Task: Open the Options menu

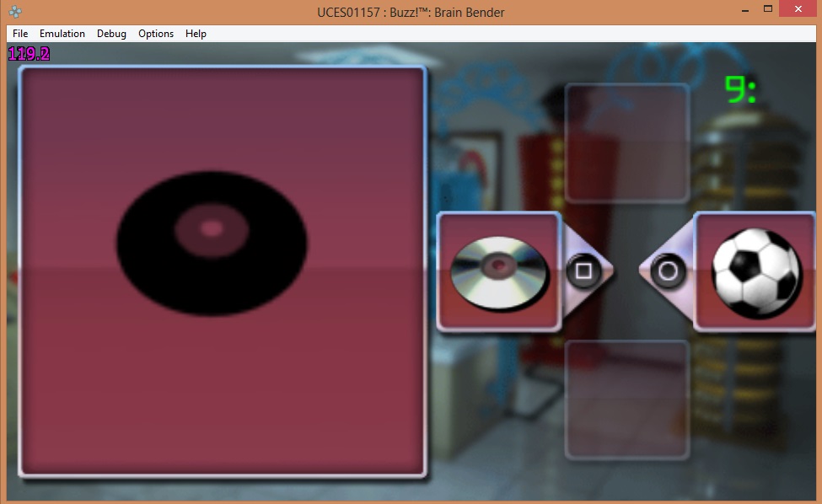Action: [x=156, y=34]
